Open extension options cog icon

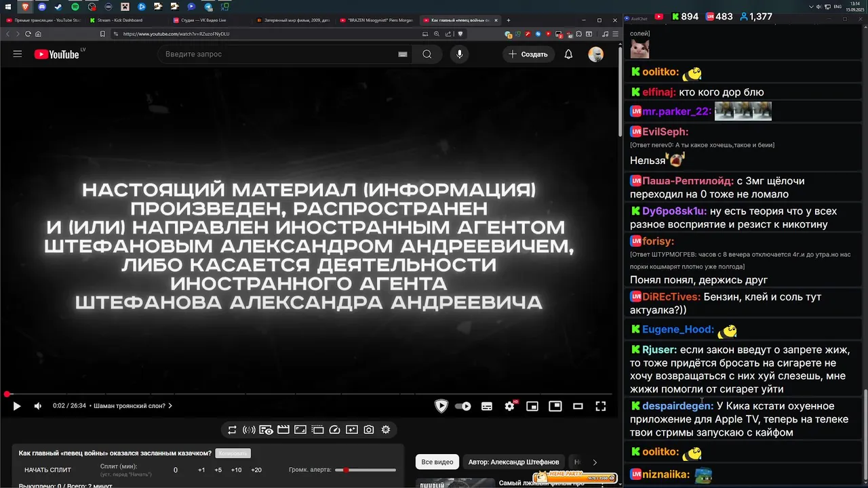point(386,430)
